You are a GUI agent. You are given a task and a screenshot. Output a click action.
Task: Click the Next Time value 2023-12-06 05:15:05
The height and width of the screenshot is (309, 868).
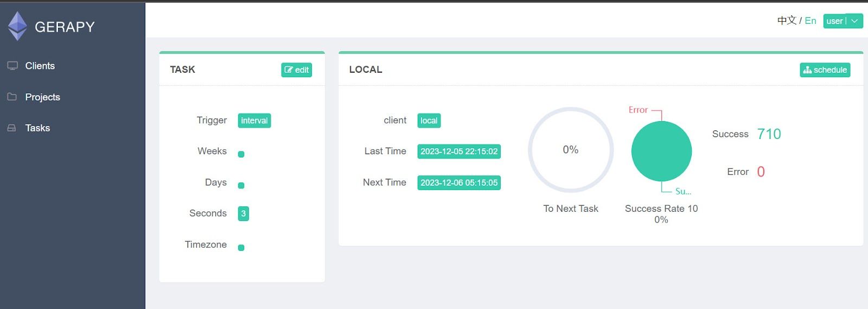pyautogui.click(x=459, y=182)
